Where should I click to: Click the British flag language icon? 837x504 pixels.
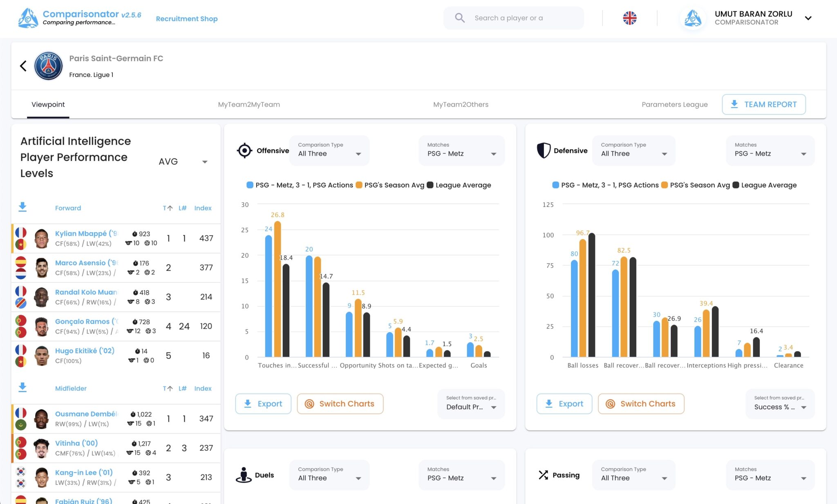point(629,18)
